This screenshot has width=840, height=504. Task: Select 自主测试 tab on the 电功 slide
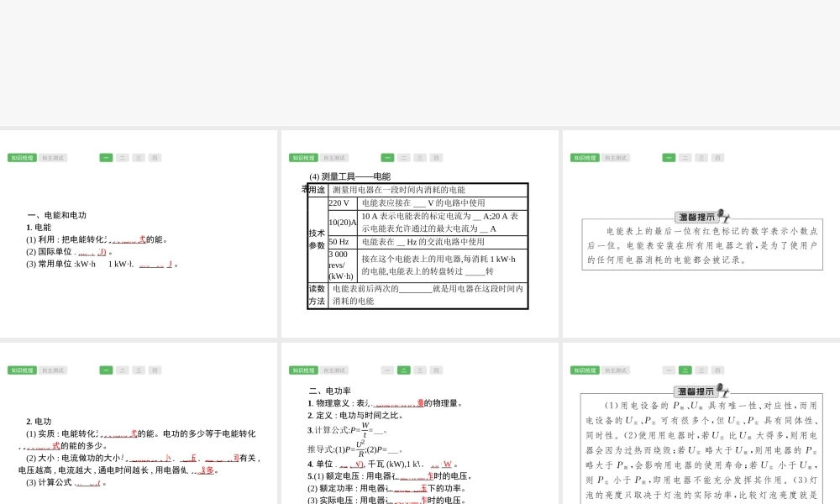(x=53, y=370)
